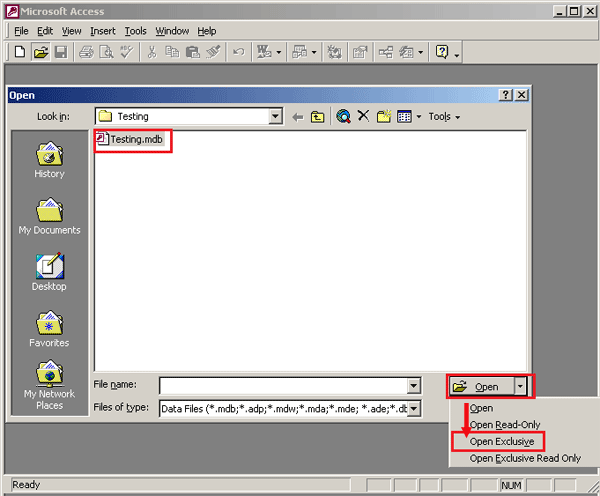Choose Open Exclusive Read Only option
600x496 pixels.
525,458
